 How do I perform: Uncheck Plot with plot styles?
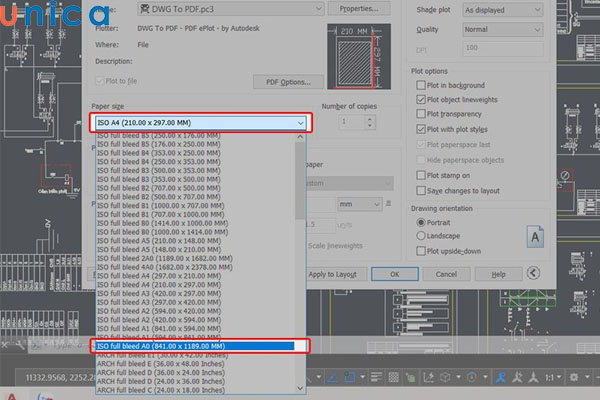coord(421,129)
